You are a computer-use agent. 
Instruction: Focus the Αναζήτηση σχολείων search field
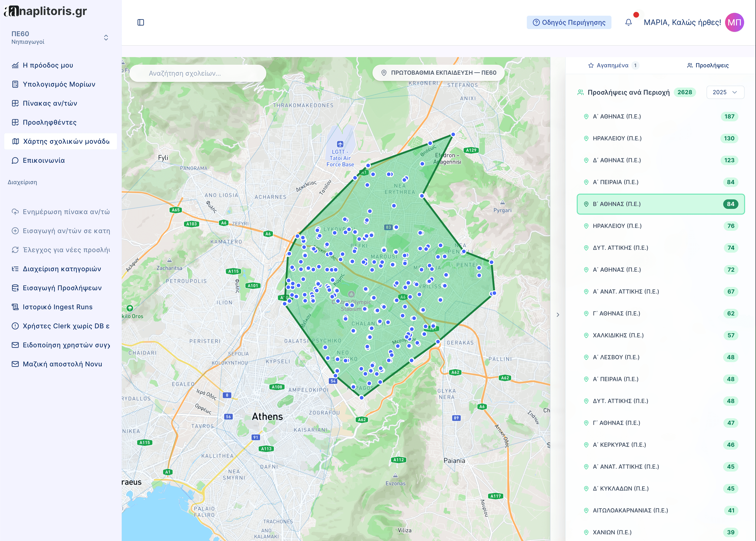pyautogui.click(x=198, y=73)
